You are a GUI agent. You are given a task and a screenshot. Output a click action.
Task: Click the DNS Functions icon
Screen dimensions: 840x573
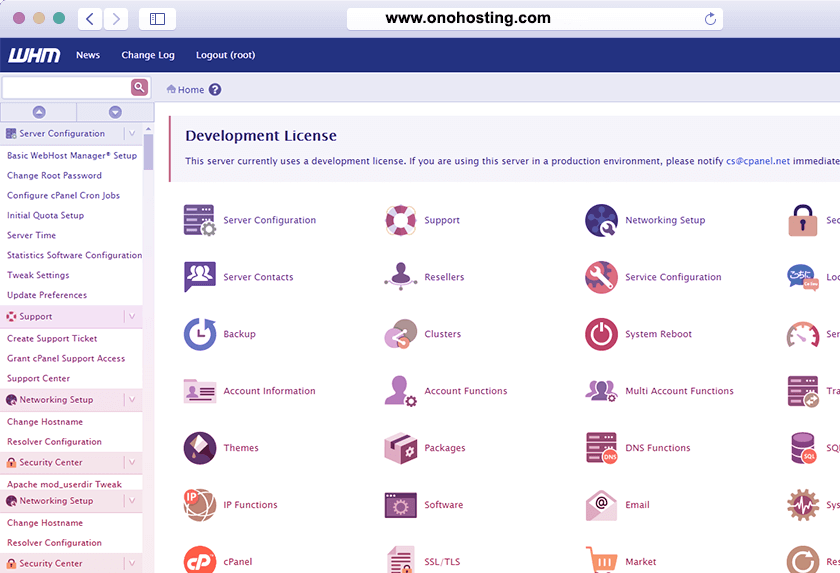click(601, 448)
